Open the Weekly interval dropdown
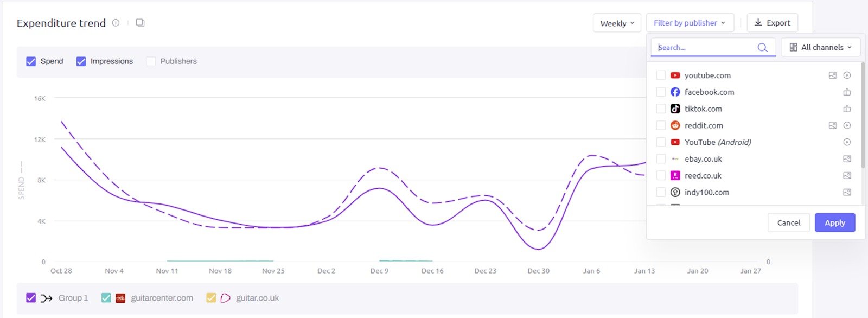Image resolution: width=868 pixels, height=318 pixels. pyautogui.click(x=617, y=23)
